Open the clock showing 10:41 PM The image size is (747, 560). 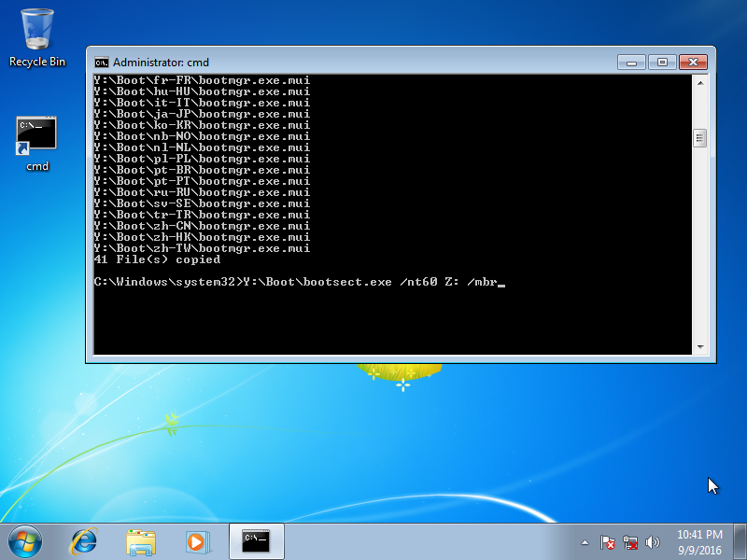(x=699, y=542)
